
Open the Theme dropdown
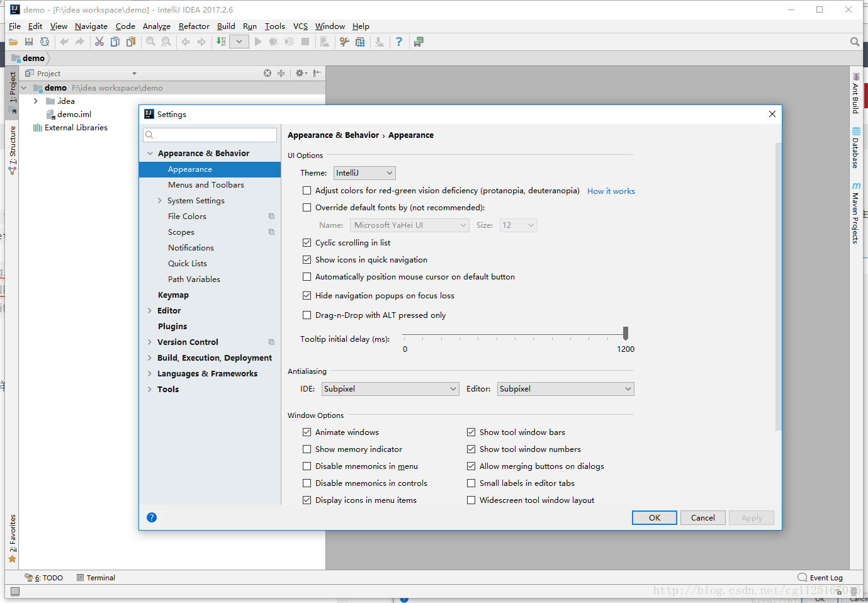pyautogui.click(x=364, y=172)
